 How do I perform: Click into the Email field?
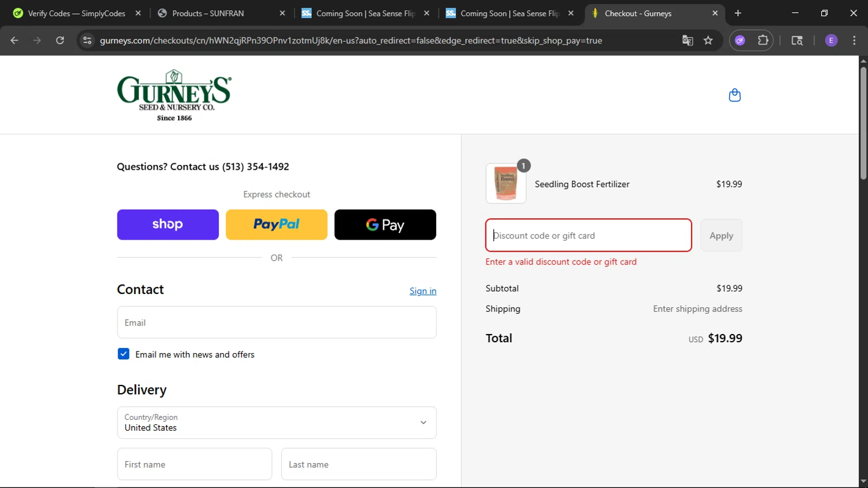point(277,322)
